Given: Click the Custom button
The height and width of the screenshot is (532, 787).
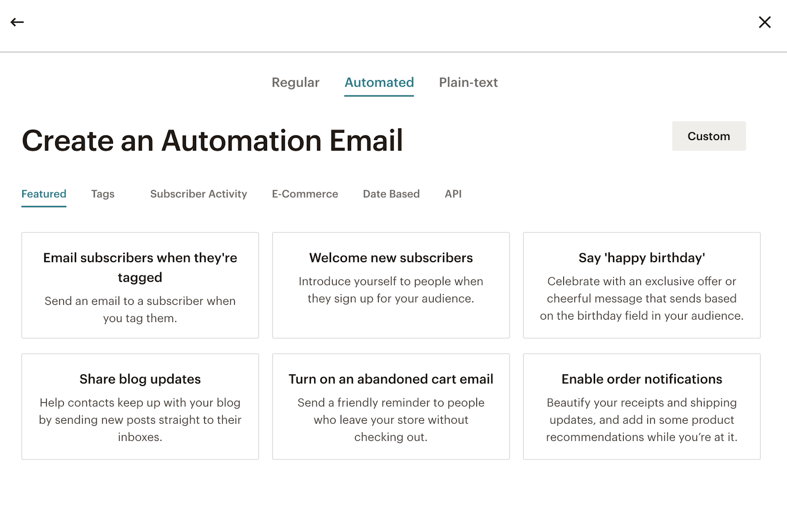Looking at the screenshot, I should 709,136.
